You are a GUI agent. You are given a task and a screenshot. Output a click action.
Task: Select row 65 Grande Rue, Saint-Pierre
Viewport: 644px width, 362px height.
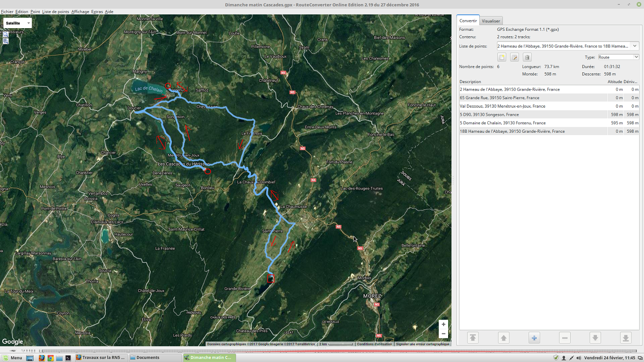(x=549, y=98)
